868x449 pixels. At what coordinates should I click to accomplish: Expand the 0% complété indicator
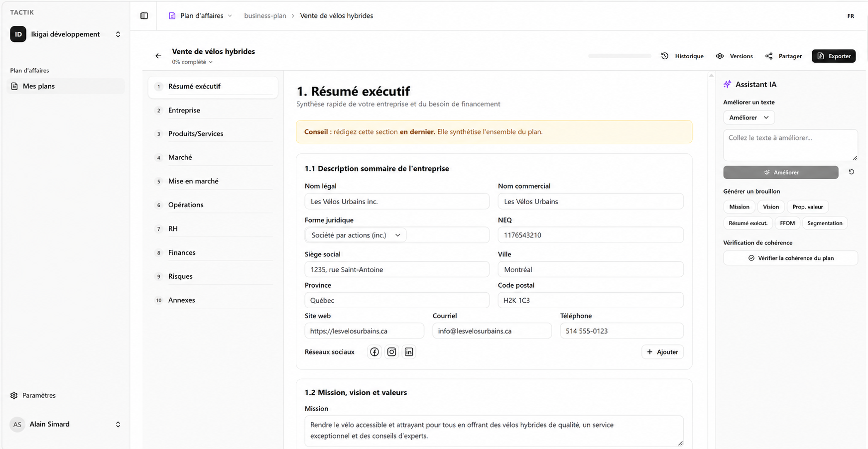coord(192,62)
